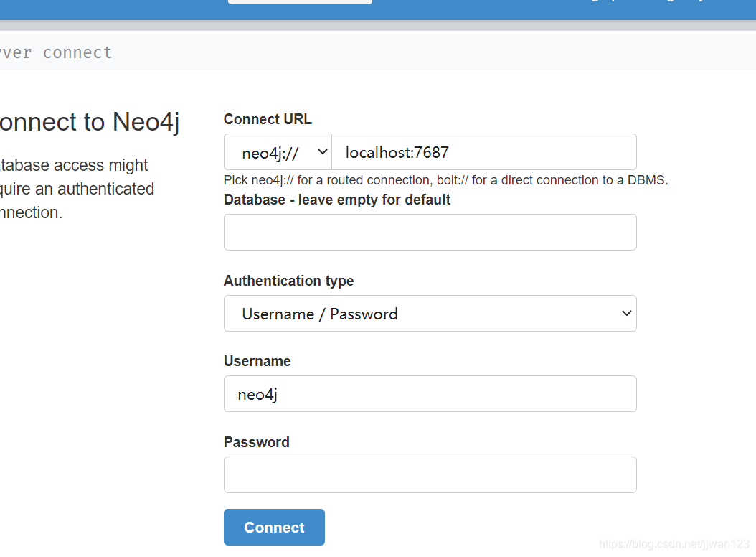
Task: Click the blue Connect button
Action: point(274,527)
